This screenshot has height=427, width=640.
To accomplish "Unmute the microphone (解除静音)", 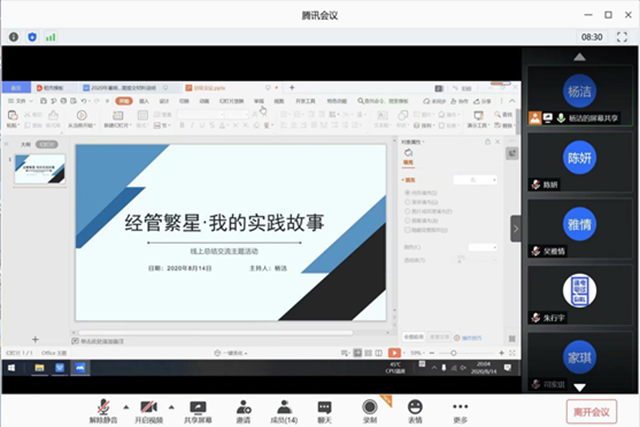I will point(102,410).
